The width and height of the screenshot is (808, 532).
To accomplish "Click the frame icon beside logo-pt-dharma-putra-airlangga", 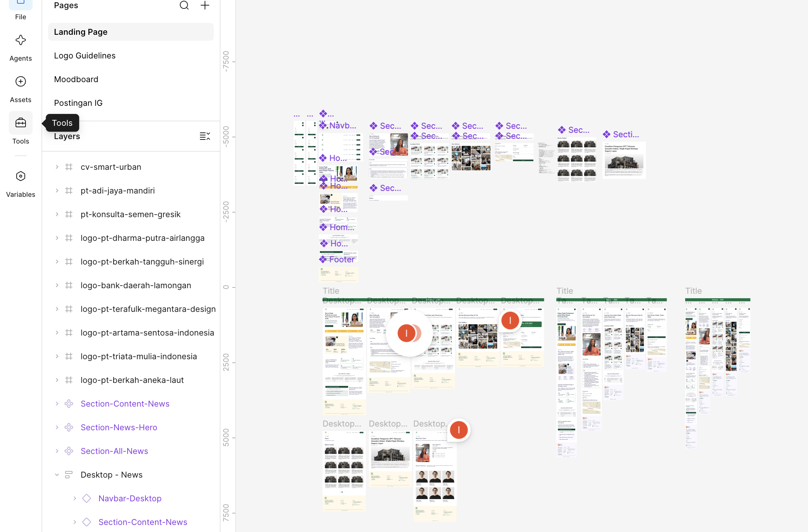I will (69, 238).
